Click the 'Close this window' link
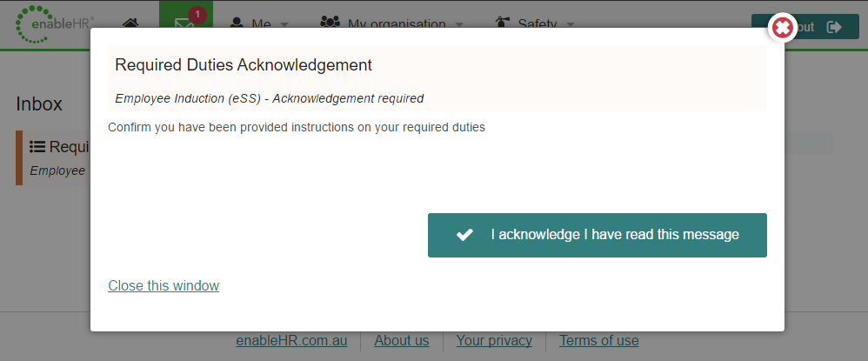Viewport: 868px width, 361px height. 164,285
